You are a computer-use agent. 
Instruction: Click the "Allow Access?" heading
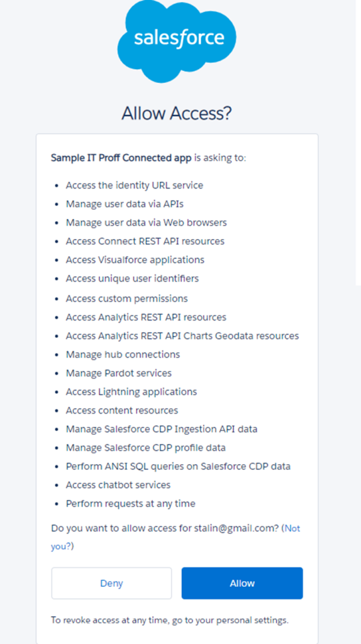click(177, 113)
